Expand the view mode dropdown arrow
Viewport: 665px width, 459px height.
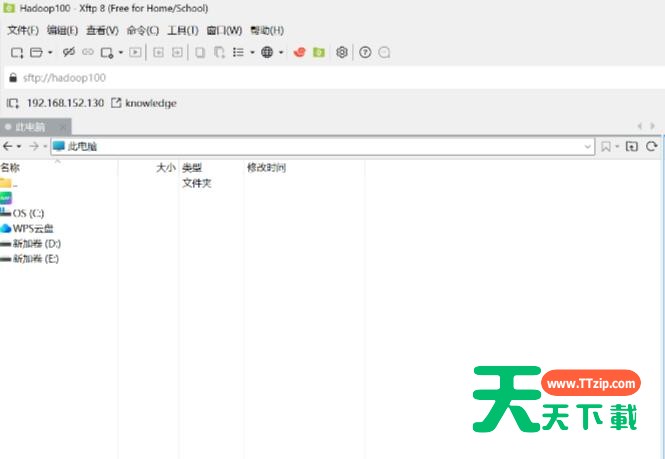(x=252, y=53)
